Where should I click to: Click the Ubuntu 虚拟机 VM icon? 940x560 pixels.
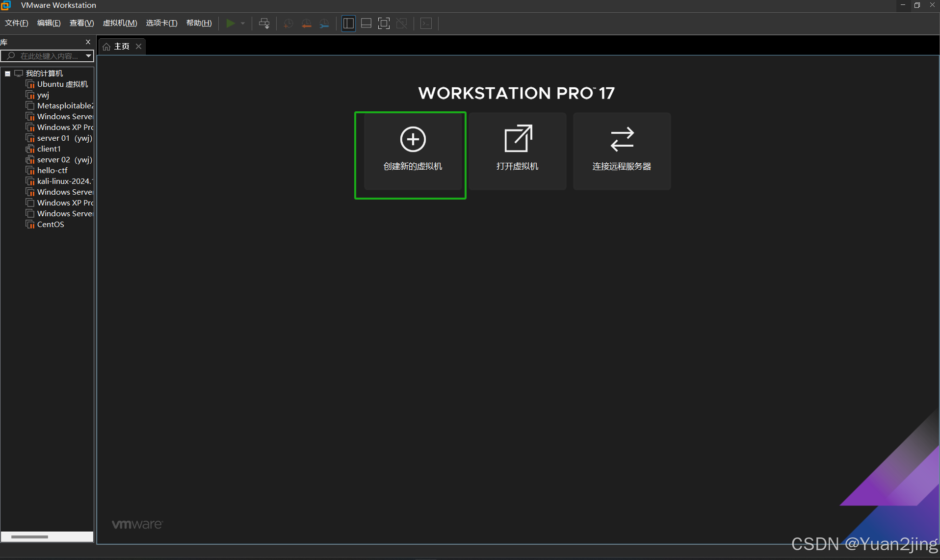(x=30, y=84)
